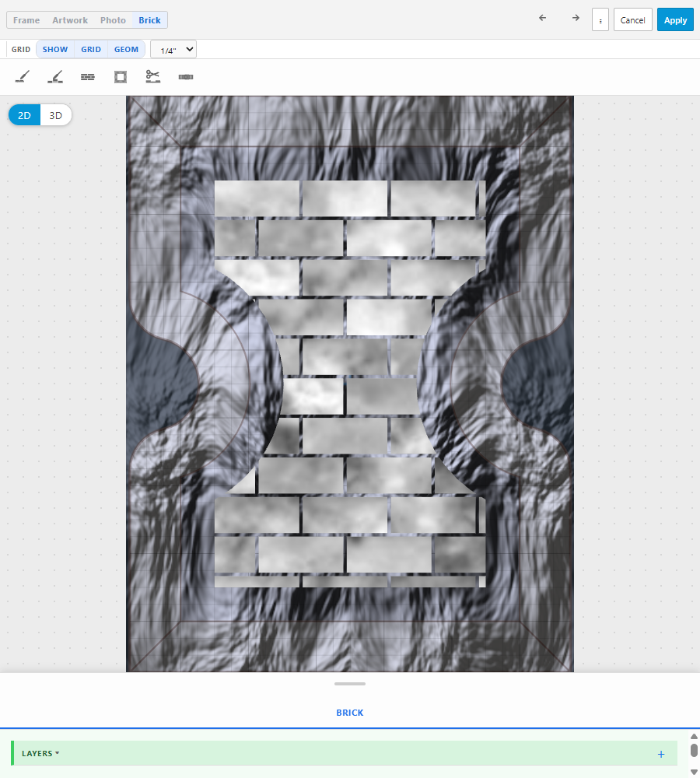
Task: Click the Cancel button
Action: coord(632,20)
